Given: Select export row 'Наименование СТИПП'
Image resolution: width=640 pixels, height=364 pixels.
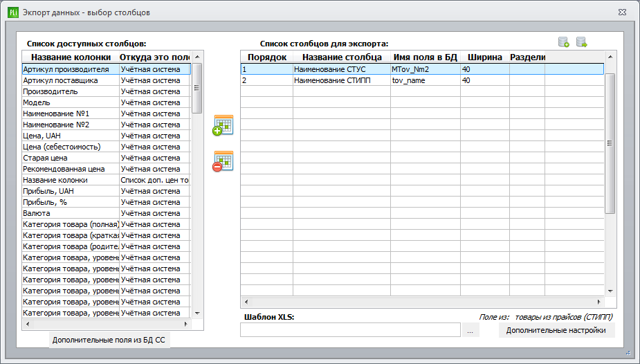Looking at the screenshot, I should tap(422, 80).
